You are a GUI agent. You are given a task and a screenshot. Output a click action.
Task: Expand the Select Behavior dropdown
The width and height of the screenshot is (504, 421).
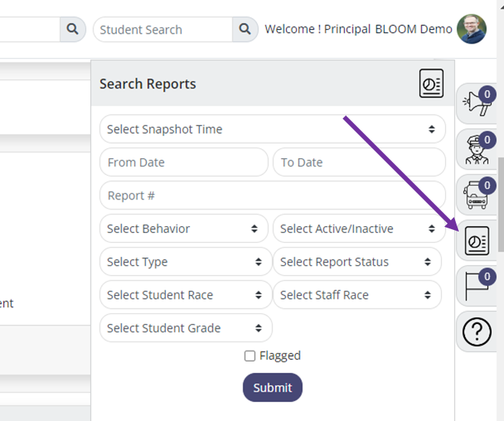[184, 228]
